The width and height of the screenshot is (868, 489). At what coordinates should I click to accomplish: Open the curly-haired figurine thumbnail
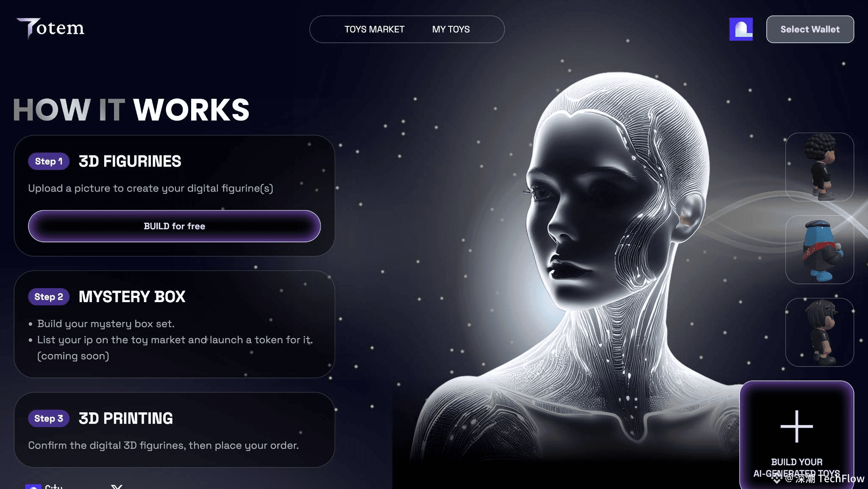coord(819,167)
